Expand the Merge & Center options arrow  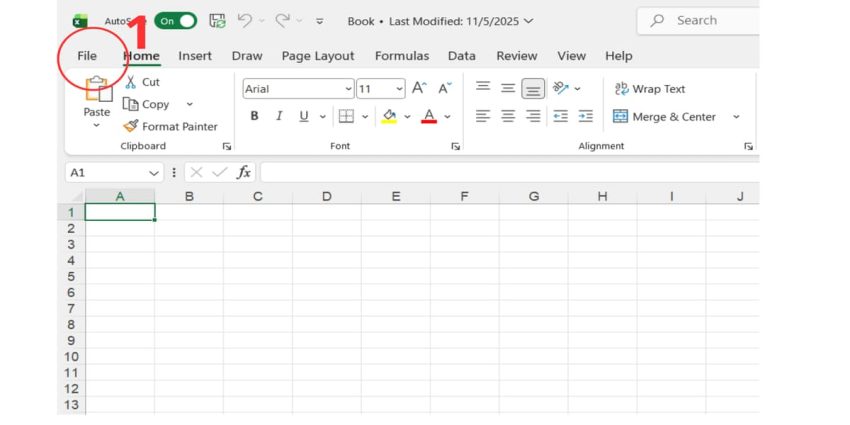coord(736,117)
